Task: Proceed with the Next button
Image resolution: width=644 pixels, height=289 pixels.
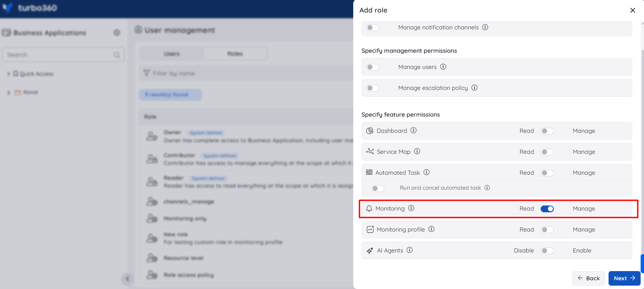Action: (x=624, y=278)
